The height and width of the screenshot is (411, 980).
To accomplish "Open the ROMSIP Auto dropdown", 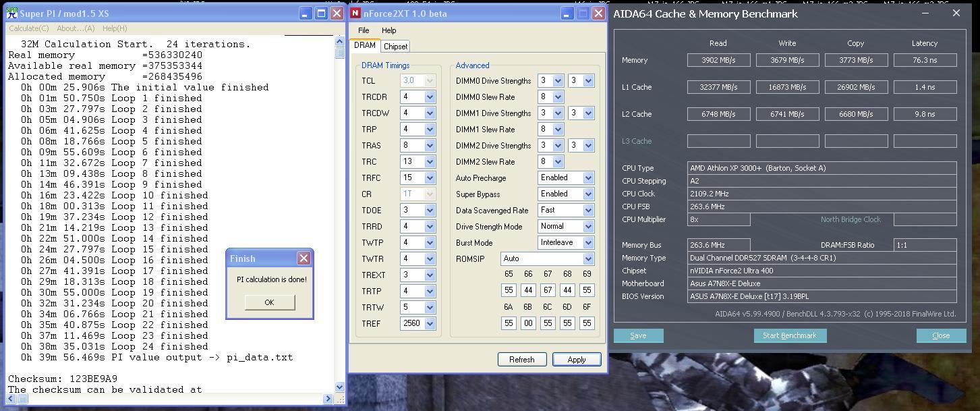I will pyautogui.click(x=588, y=258).
